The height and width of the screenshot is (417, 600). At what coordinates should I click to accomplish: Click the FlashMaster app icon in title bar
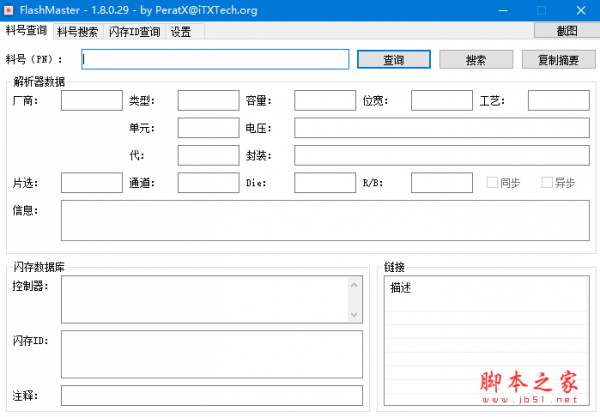[8, 10]
